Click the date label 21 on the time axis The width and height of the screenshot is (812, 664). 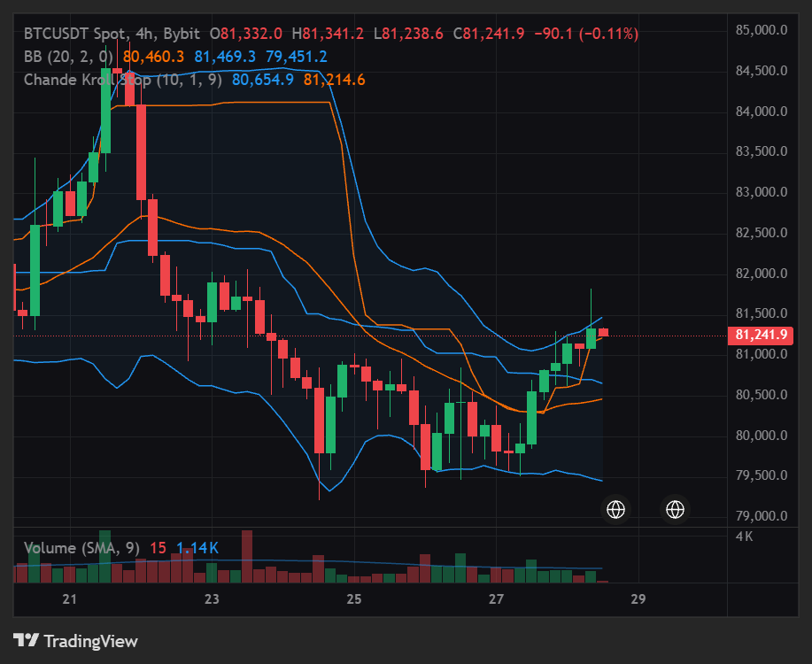(x=69, y=599)
